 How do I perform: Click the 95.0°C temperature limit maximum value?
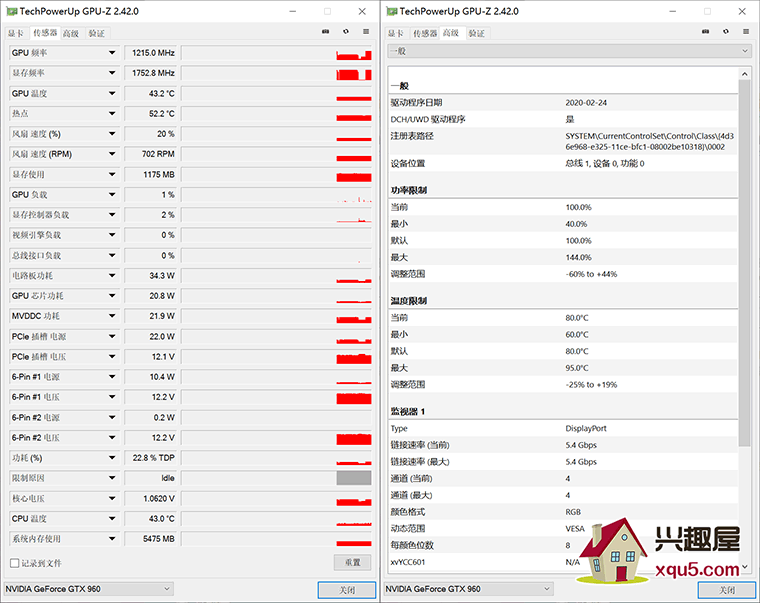[577, 368]
